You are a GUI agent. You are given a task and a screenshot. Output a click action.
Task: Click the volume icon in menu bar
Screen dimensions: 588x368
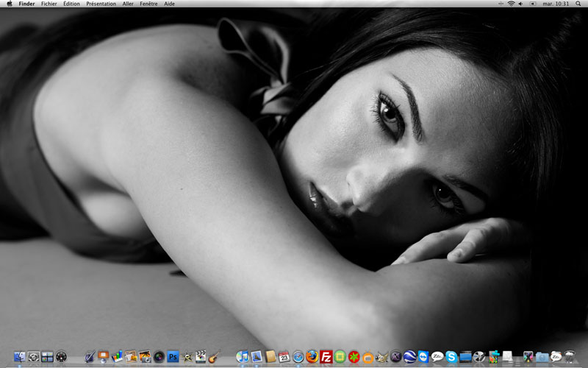521,4
